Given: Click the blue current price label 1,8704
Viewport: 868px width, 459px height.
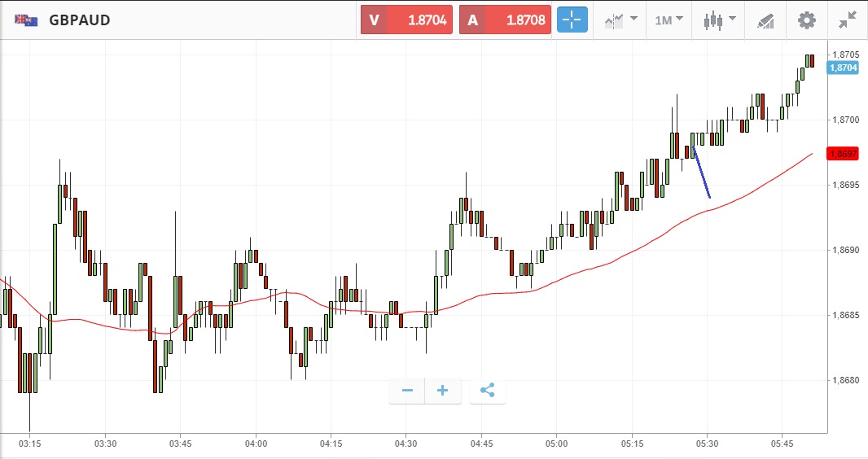Looking at the screenshot, I should [841, 68].
